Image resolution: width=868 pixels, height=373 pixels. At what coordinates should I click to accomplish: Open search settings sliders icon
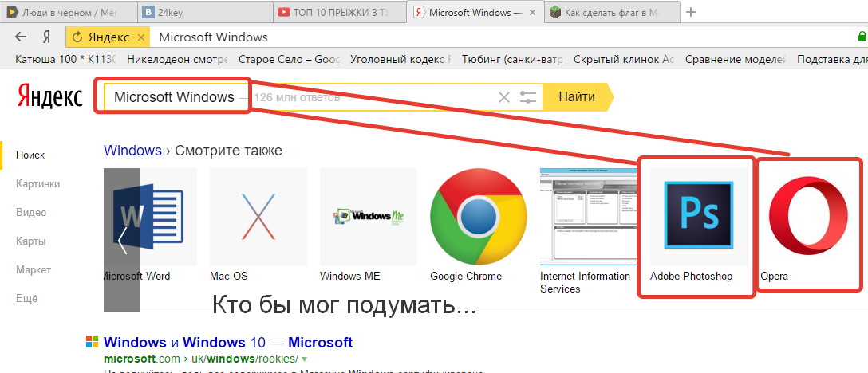[528, 98]
